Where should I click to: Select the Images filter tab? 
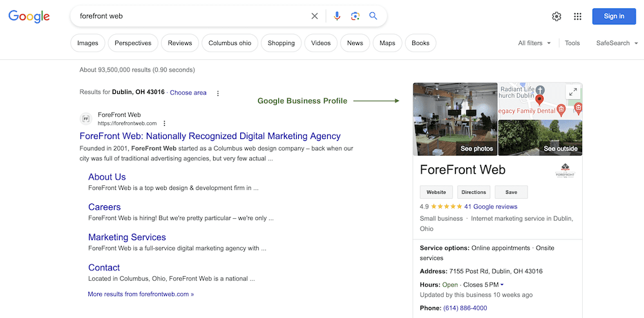tap(88, 43)
